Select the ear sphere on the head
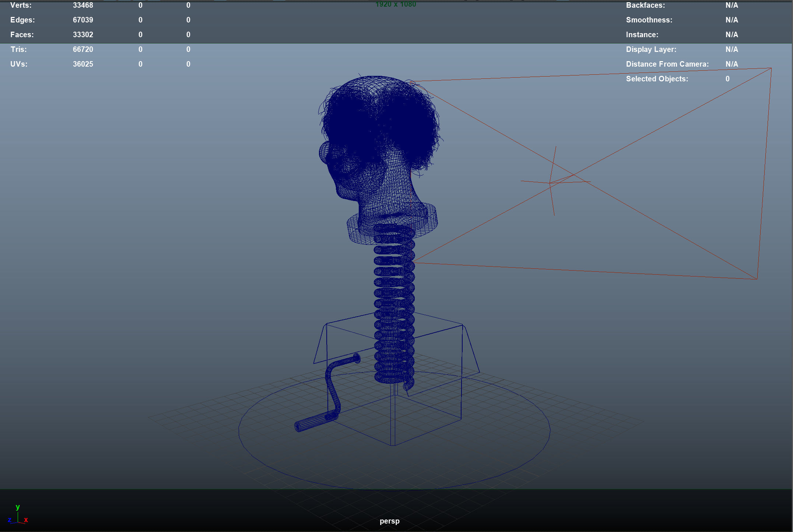Image resolution: width=793 pixels, height=532 pixels. click(324, 152)
